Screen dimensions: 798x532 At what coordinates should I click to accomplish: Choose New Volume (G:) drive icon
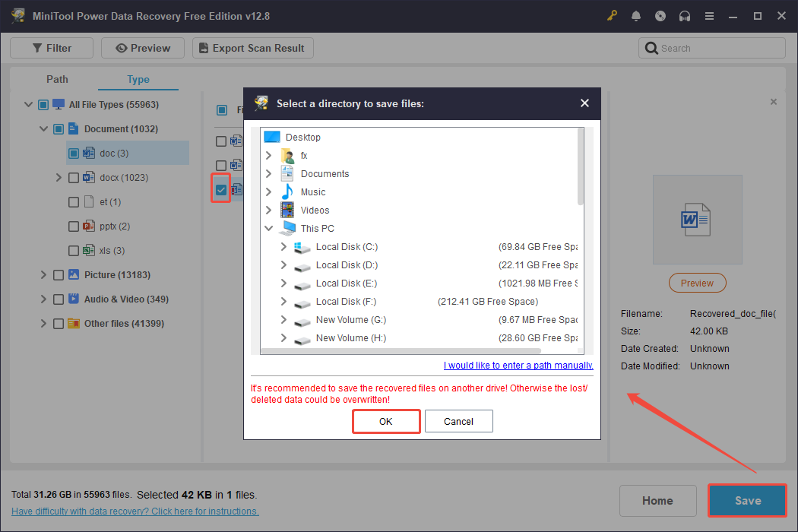302,321
